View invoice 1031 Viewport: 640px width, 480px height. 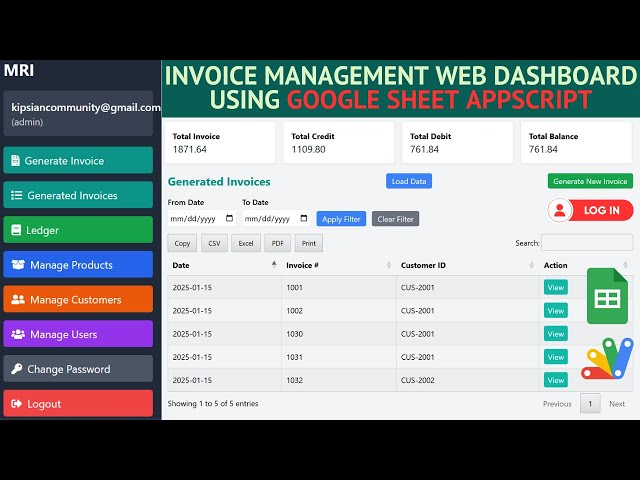coord(556,357)
